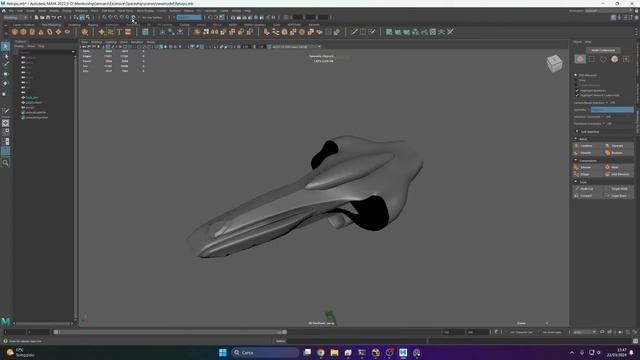The image size is (640, 360).
Task: Create a polygon torus from the shelf
Action: (x=49, y=32)
